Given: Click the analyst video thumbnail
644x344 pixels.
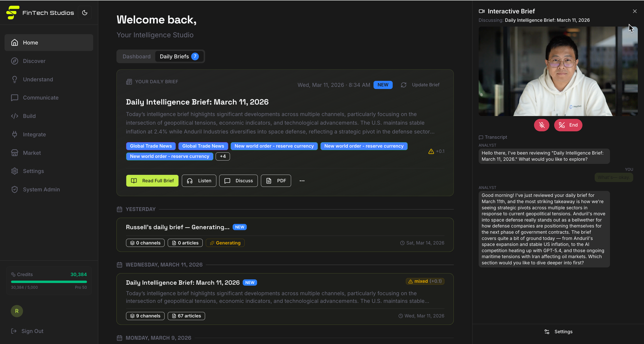Looking at the screenshot, I should tap(558, 71).
